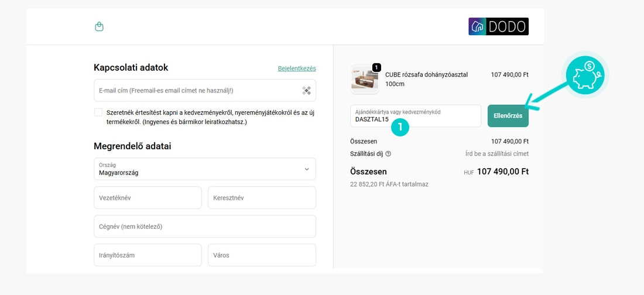The width and height of the screenshot is (644, 295).
Task: Focus the E-mail cím input field
Action: click(205, 90)
